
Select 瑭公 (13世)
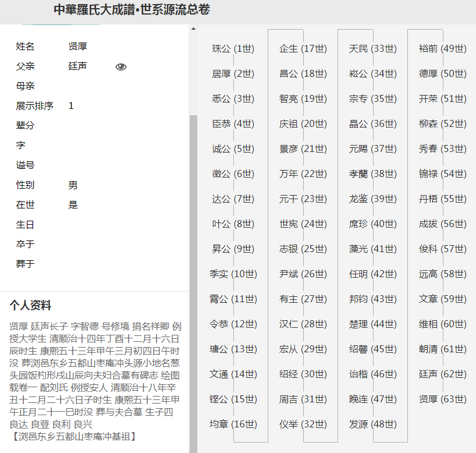pos(233,349)
